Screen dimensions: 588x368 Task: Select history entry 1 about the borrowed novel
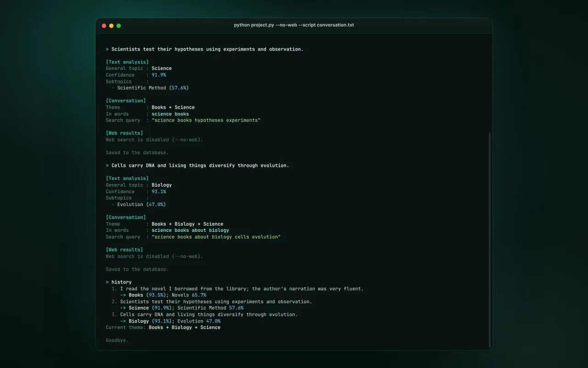(x=237, y=289)
